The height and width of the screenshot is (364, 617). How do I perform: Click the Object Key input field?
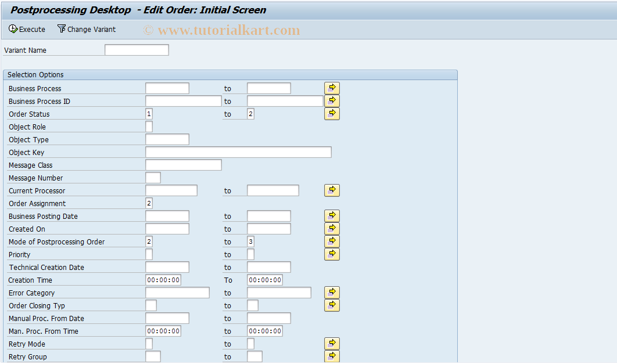[238, 152]
